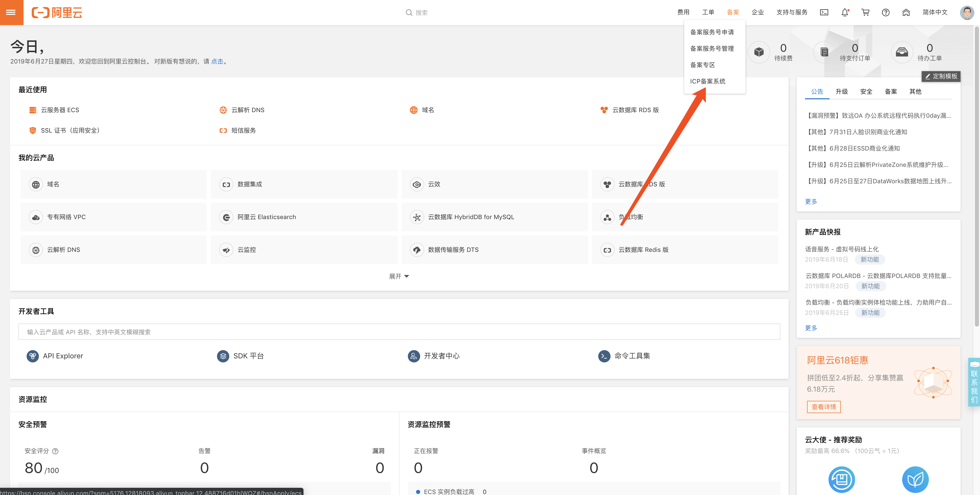Go to home via the house icon
Viewport: 980px width, 495px height.
pyautogui.click(x=906, y=13)
